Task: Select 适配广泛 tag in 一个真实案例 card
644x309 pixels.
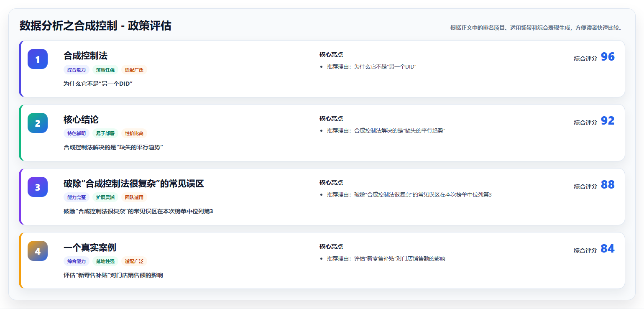Action: coord(134,261)
